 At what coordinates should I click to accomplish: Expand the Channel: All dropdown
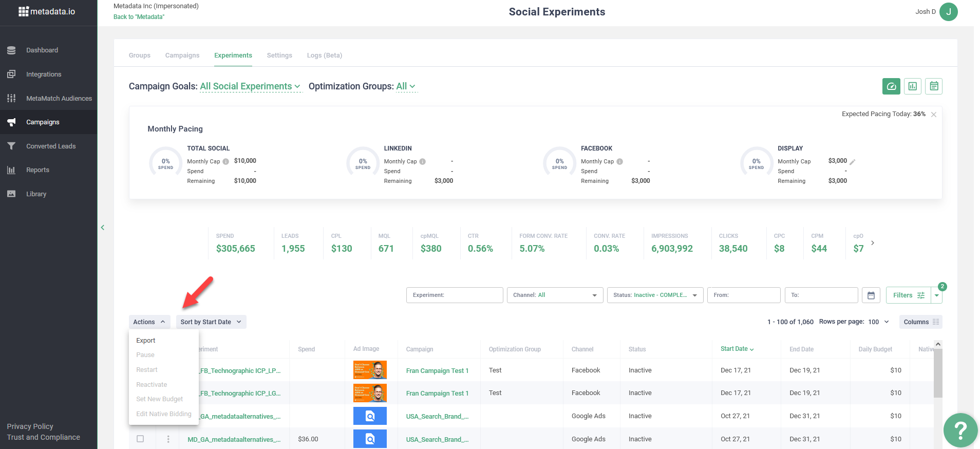[554, 295]
